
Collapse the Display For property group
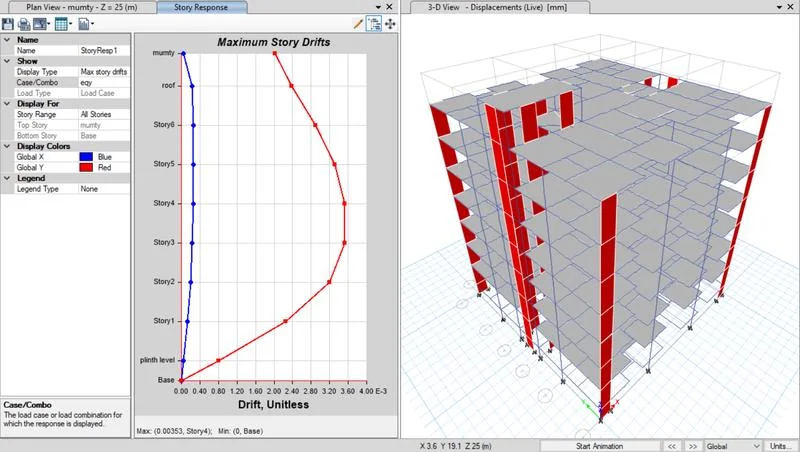pyautogui.click(x=7, y=104)
